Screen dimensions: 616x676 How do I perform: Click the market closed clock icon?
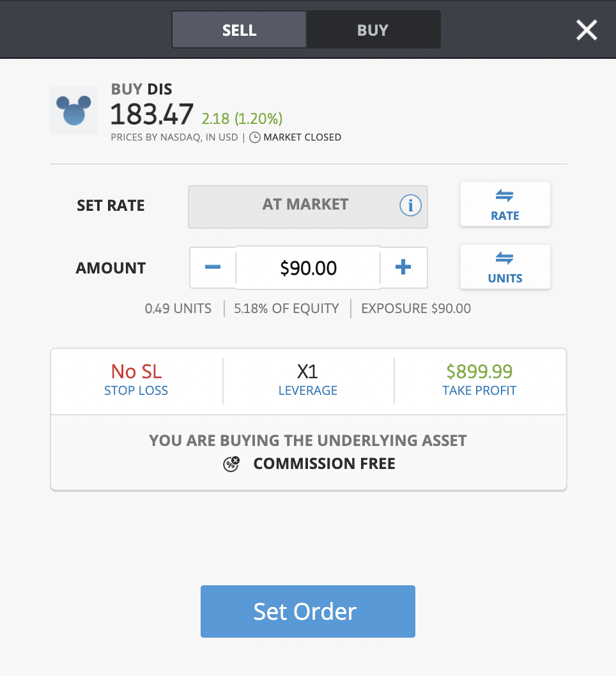255,137
